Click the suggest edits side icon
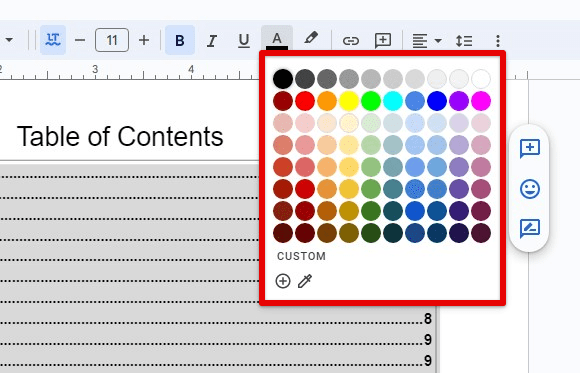This screenshot has height=373, width=580. coord(530,229)
